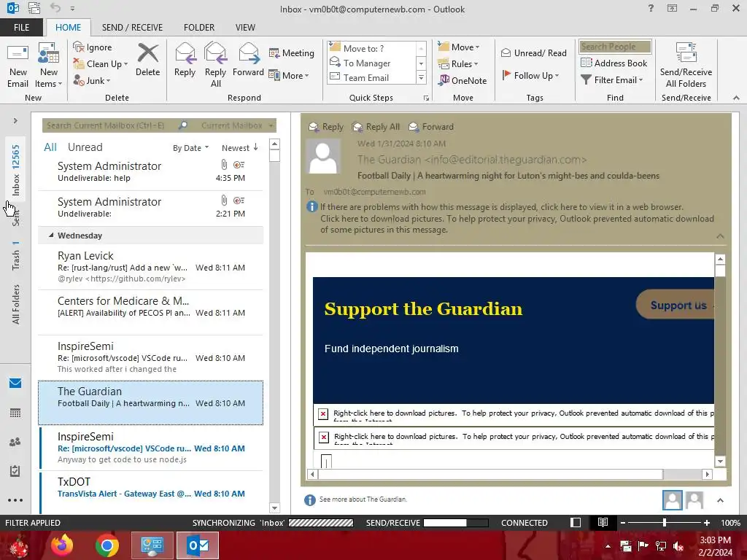This screenshot has height=560, width=747.
Task: Click Reply in the reading pane
Action: 326,127
